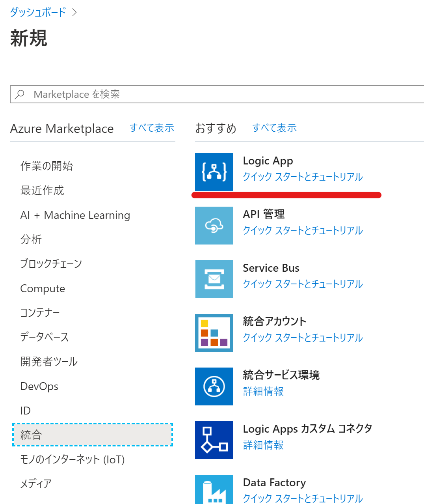Click the API 管理 title text
Image resolution: width=424 pixels, height=504 pixels.
(264, 214)
